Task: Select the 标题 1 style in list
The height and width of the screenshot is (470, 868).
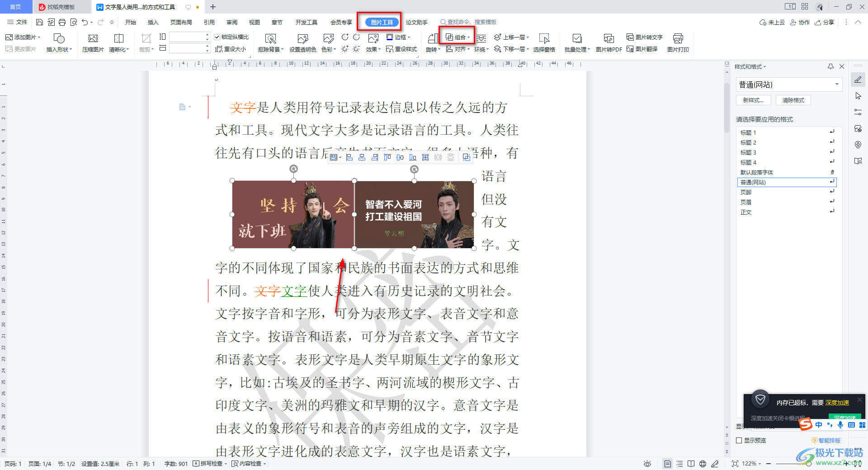Action: 787,132
